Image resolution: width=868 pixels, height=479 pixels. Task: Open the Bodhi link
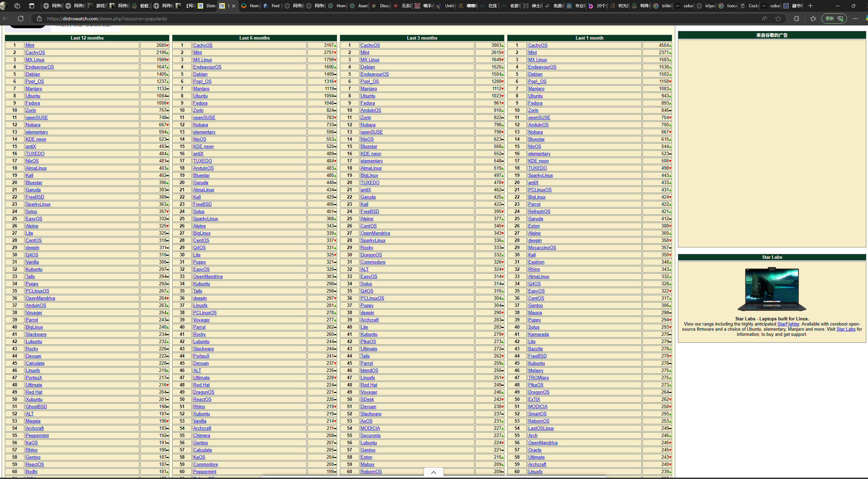(31, 472)
